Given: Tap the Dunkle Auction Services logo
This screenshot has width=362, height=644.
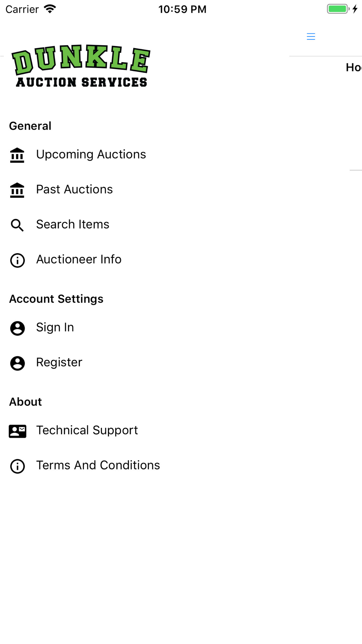Looking at the screenshot, I should [x=81, y=66].
